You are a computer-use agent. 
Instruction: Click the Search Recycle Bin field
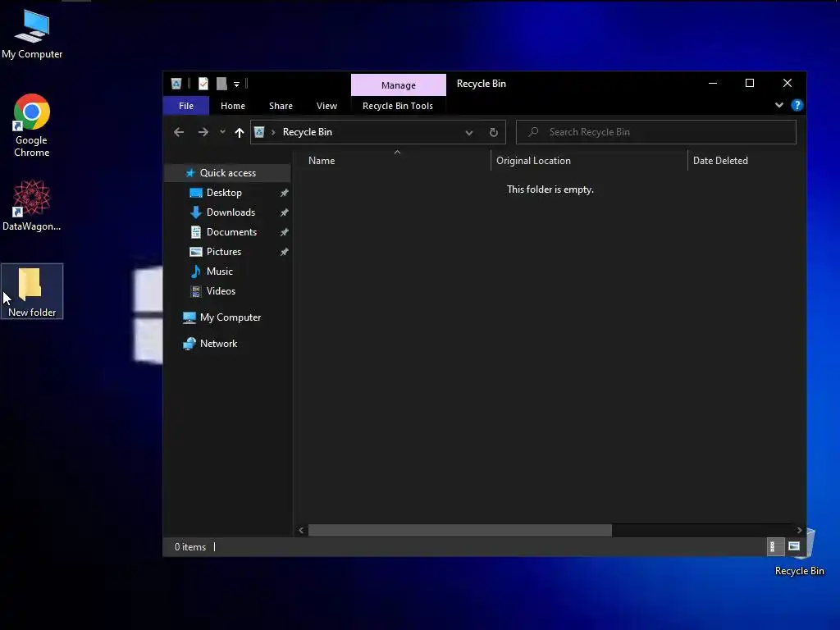[x=656, y=132]
